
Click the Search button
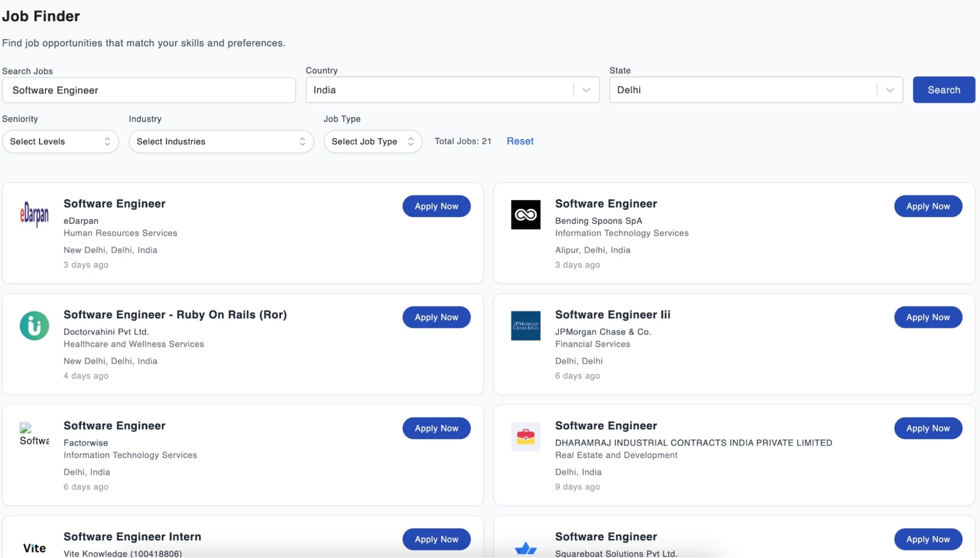(x=943, y=90)
